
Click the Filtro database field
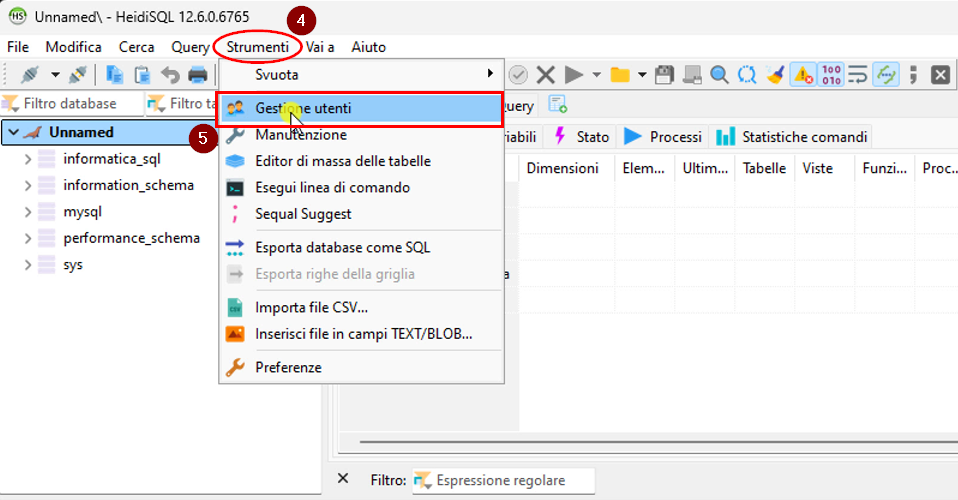72,104
